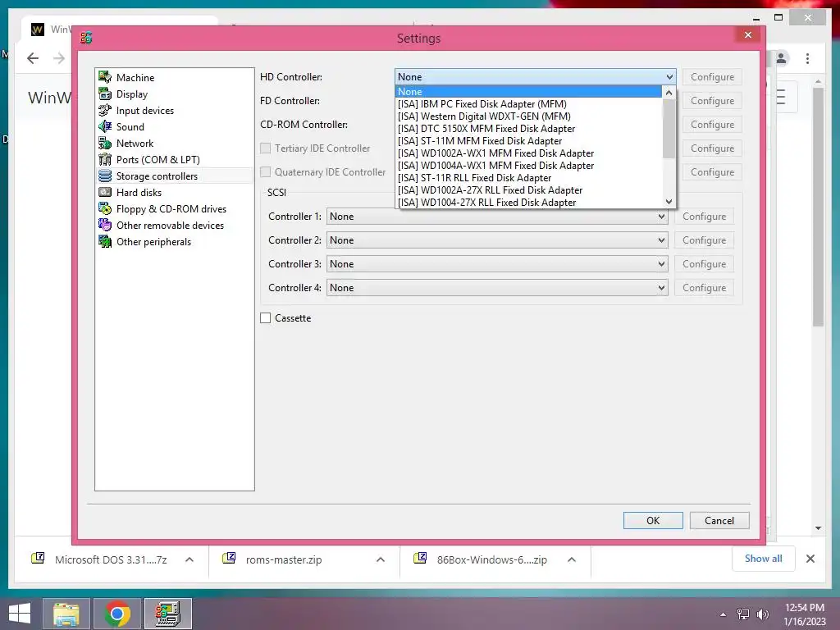Open Chrome profile avatar icon
This screenshot has width=840, height=630.
coord(781,58)
